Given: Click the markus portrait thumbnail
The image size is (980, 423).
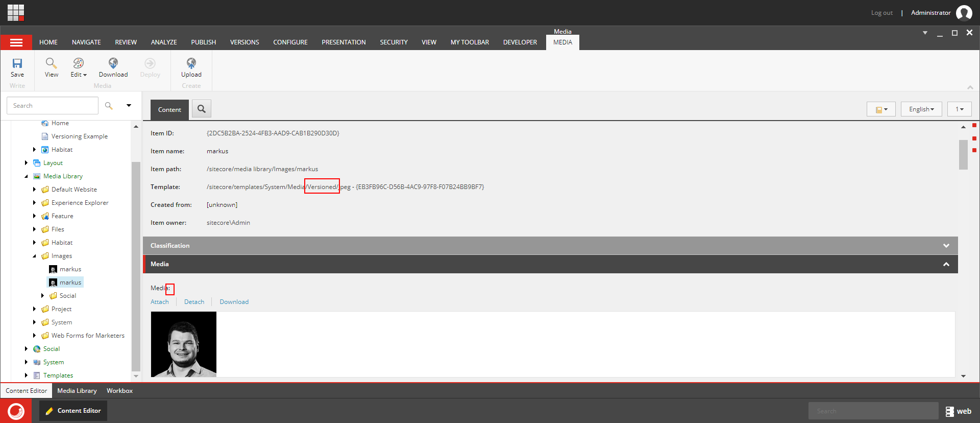Looking at the screenshot, I should (x=184, y=344).
